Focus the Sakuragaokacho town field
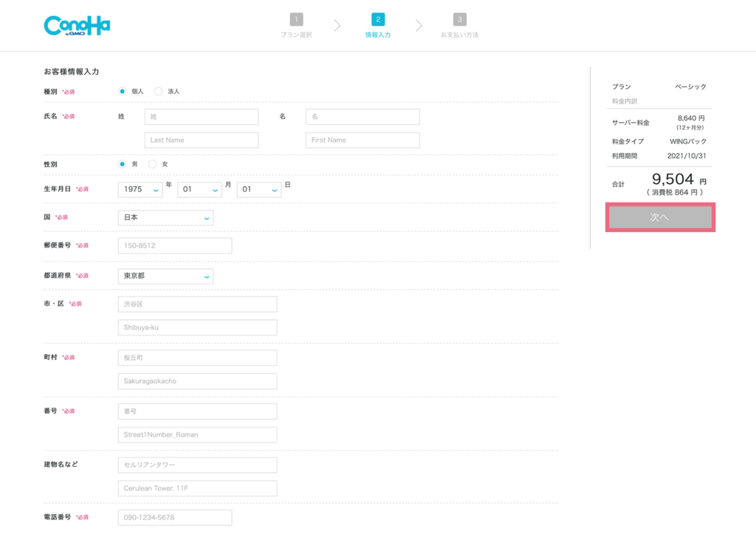The image size is (756, 549). tap(198, 381)
